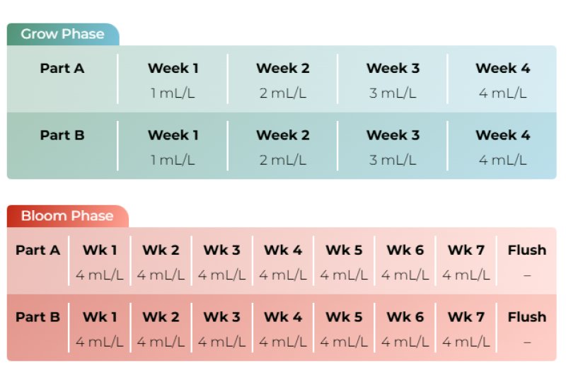Click Part A row header in Bloom Phase
Screen dimensions: 566x392
click(38, 250)
